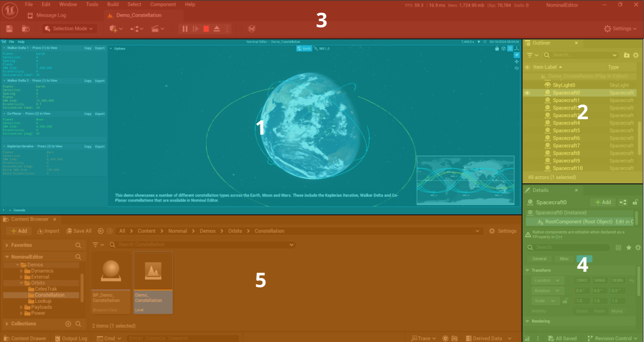Add a new collection plus icon
Image resolution: width=644 pixels, height=342 pixels.
tap(68, 324)
